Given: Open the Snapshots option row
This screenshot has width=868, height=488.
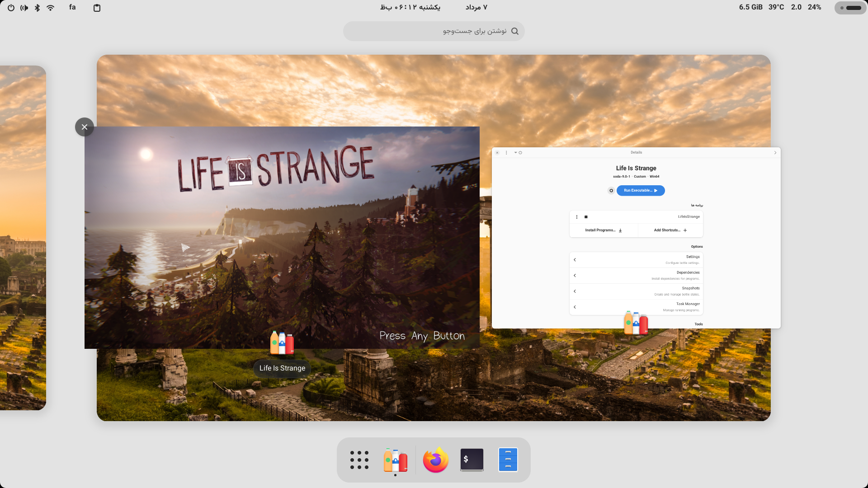Looking at the screenshot, I should (636, 291).
